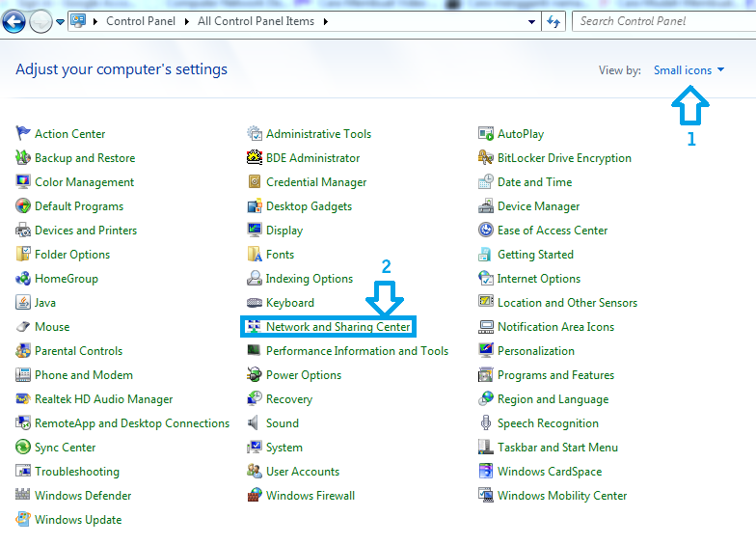756x544 pixels.
Task: Open Phone and Modem link
Action: 84,374
